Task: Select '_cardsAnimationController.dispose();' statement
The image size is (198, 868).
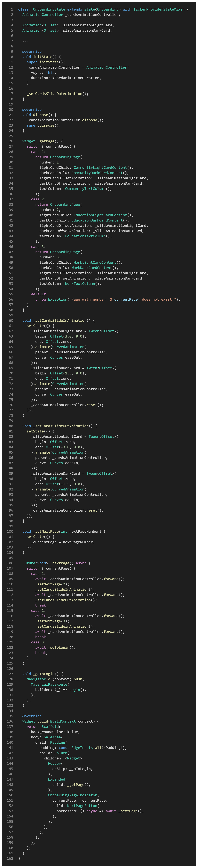Action: point(65,120)
